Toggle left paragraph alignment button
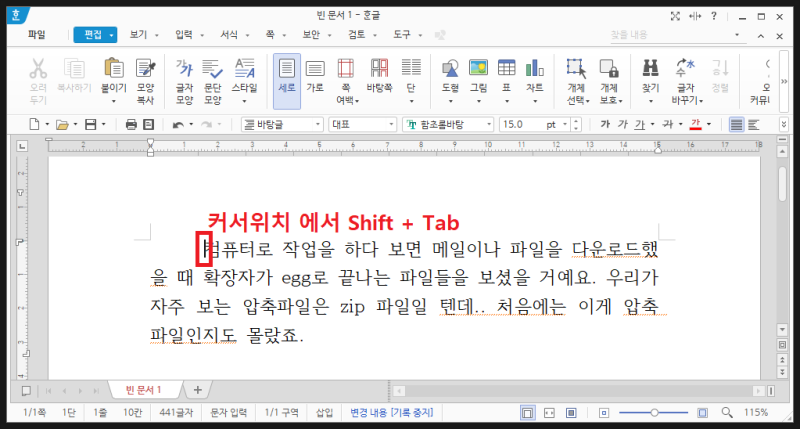Viewport: 800px width, 429px height. 754,124
